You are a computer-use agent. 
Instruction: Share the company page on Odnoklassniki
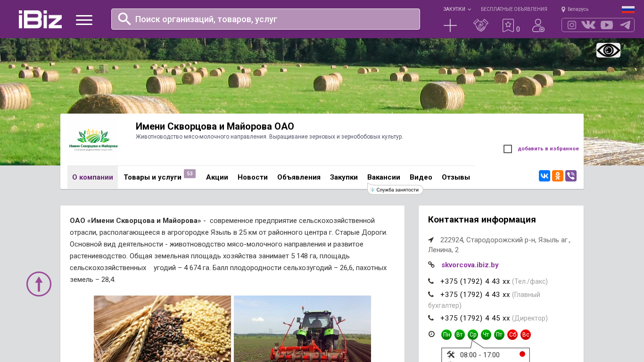pyautogui.click(x=558, y=176)
